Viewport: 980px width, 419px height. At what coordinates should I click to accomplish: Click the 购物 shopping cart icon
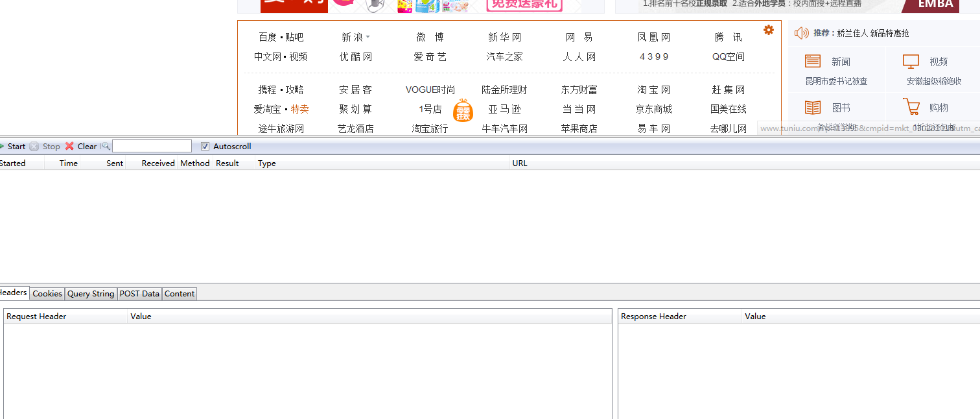(911, 108)
